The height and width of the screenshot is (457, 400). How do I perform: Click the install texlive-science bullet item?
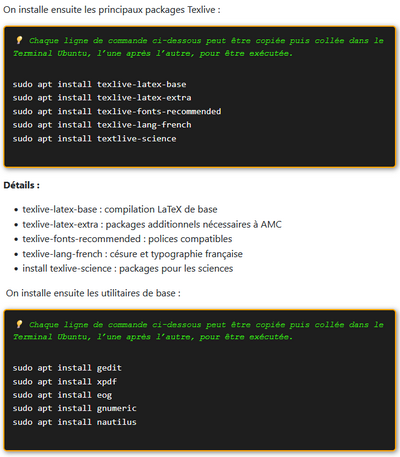[128, 269]
